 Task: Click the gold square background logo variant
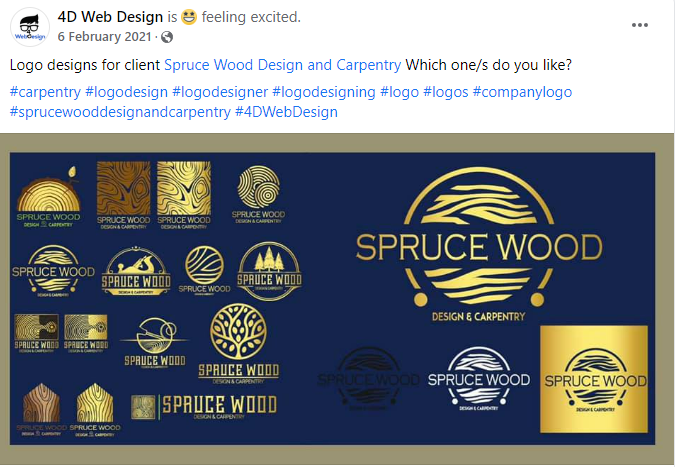[x=594, y=379]
